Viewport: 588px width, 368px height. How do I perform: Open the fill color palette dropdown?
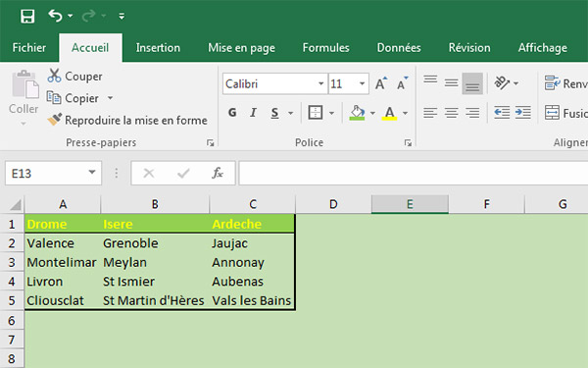372,113
